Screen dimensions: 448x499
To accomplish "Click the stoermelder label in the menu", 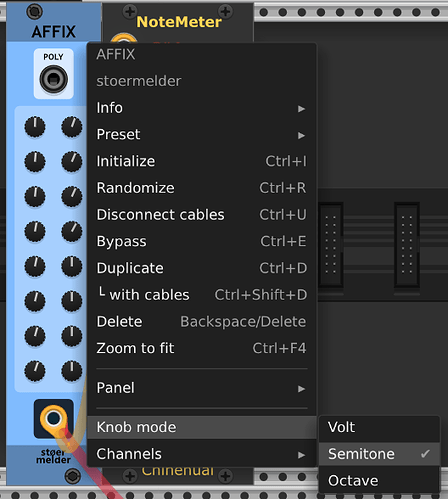I will [139, 81].
